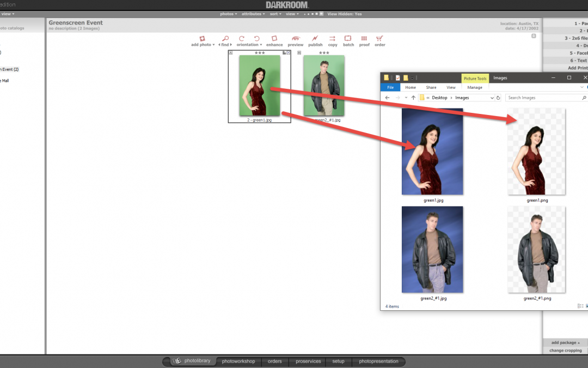Open the add package menu
The width and height of the screenshot is (588, 368).
(x=565, y=342)
